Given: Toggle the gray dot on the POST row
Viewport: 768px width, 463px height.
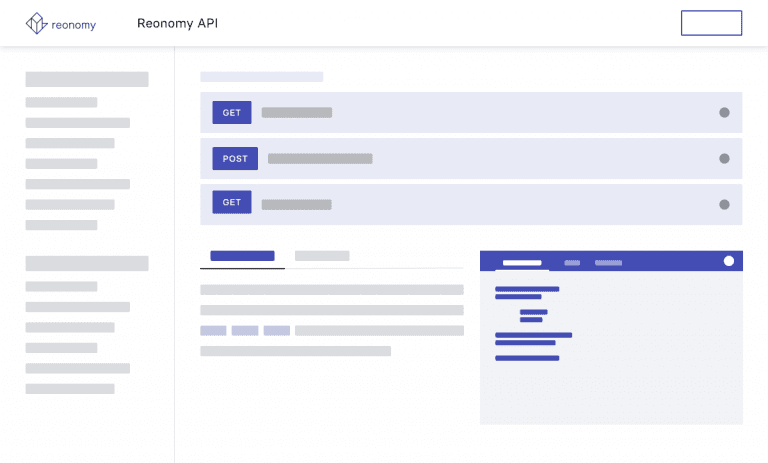Looking at the screenshot, I should tap(724, 159).
